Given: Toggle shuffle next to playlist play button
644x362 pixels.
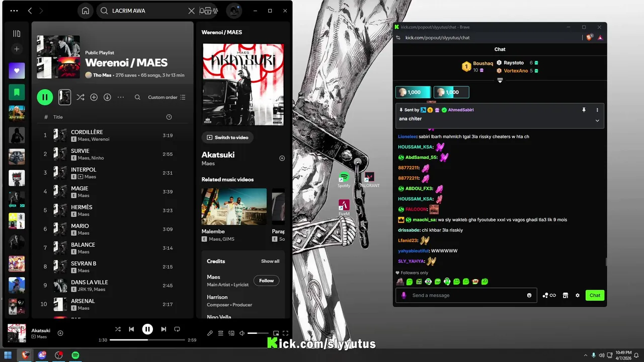Looking at the screenshot, I should 80,97.
